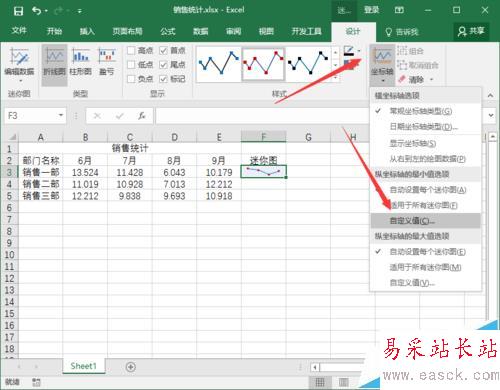
Task: Enable the 低点 checkbox
Action: [x=131, y=65]
